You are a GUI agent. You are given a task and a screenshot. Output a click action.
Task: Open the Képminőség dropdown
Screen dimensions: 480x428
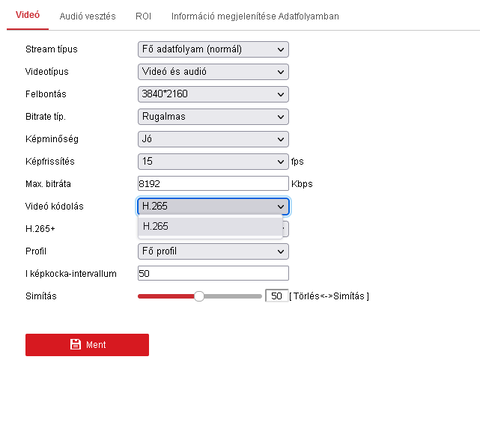point(213,139)
